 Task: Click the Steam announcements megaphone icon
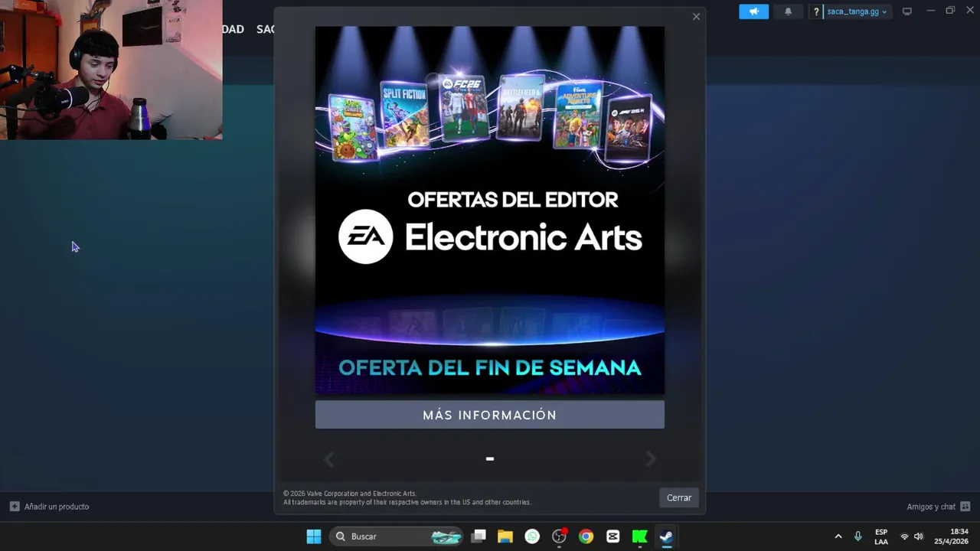(753, 11)
